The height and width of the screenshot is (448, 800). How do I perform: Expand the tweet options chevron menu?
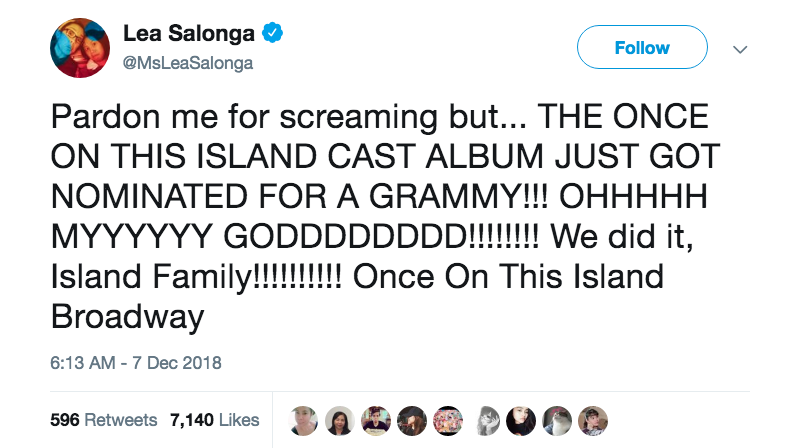coord(740,49)
